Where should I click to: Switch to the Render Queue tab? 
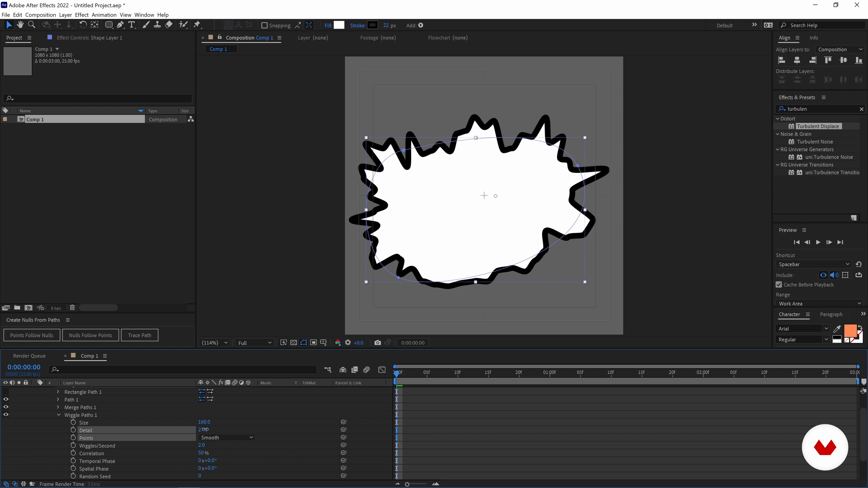click(x=29, y=356)
